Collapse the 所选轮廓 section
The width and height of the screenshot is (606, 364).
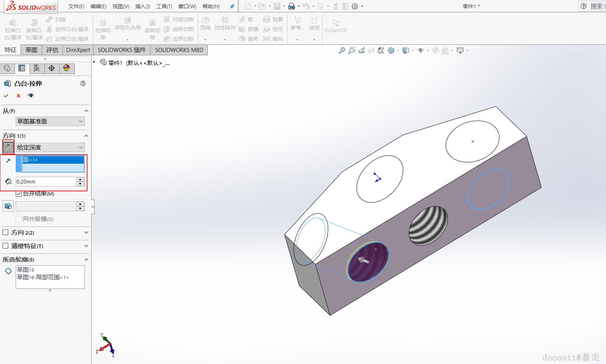[86, 259]
